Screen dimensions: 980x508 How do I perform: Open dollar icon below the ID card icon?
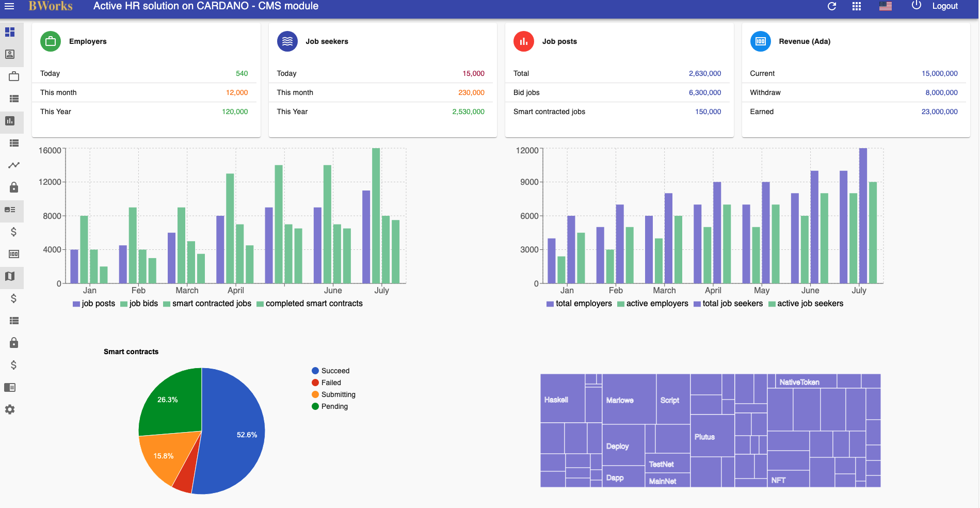(14, 232)
